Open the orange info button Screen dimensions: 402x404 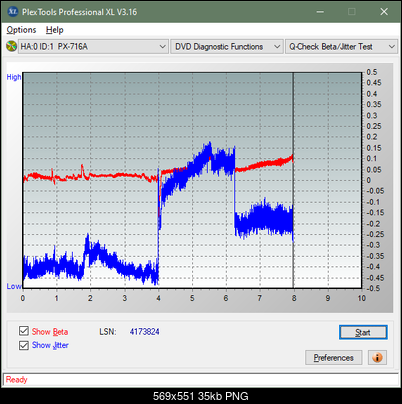[x=377, y=358]
